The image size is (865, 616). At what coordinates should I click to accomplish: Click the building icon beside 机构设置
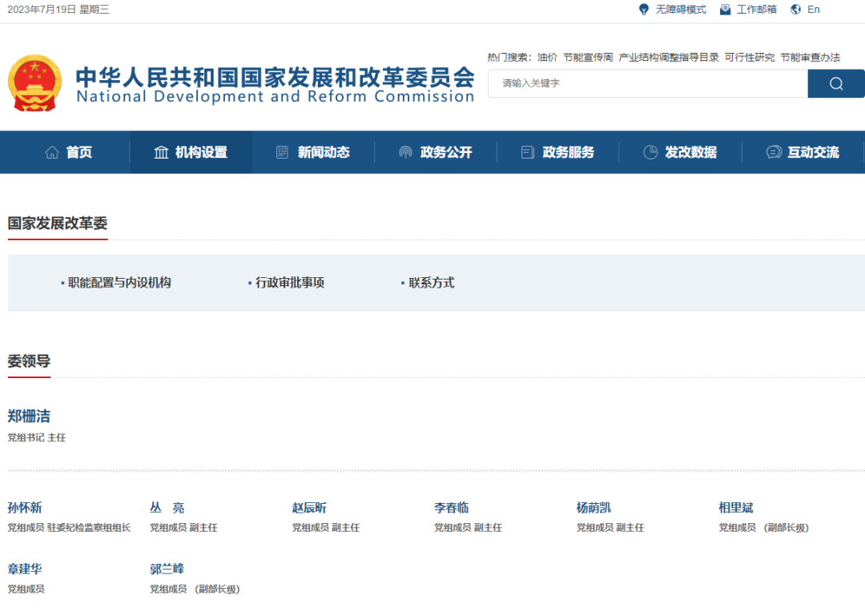point(161,152)
